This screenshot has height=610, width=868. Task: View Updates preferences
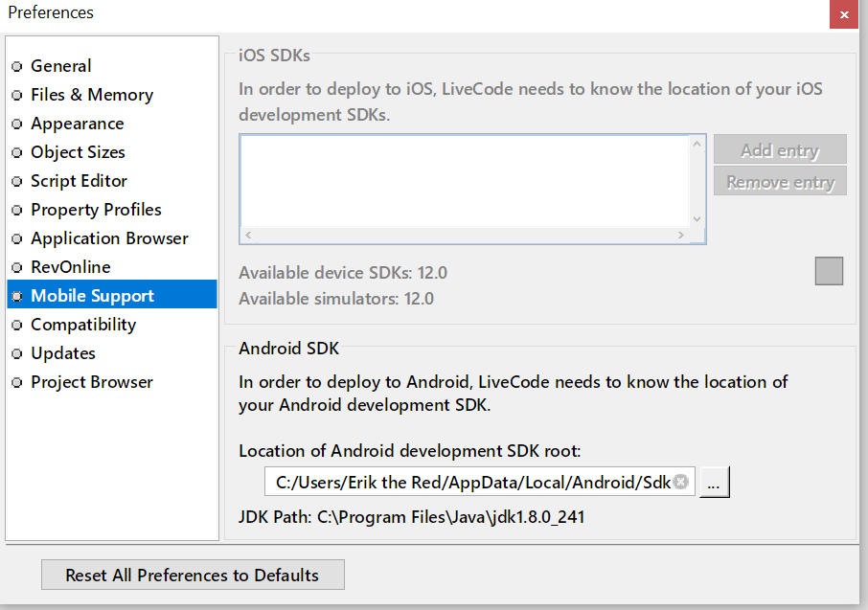click(63, 353)
